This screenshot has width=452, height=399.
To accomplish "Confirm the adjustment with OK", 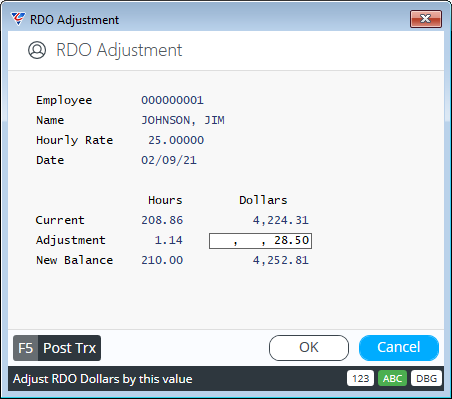I will point(309,348).
